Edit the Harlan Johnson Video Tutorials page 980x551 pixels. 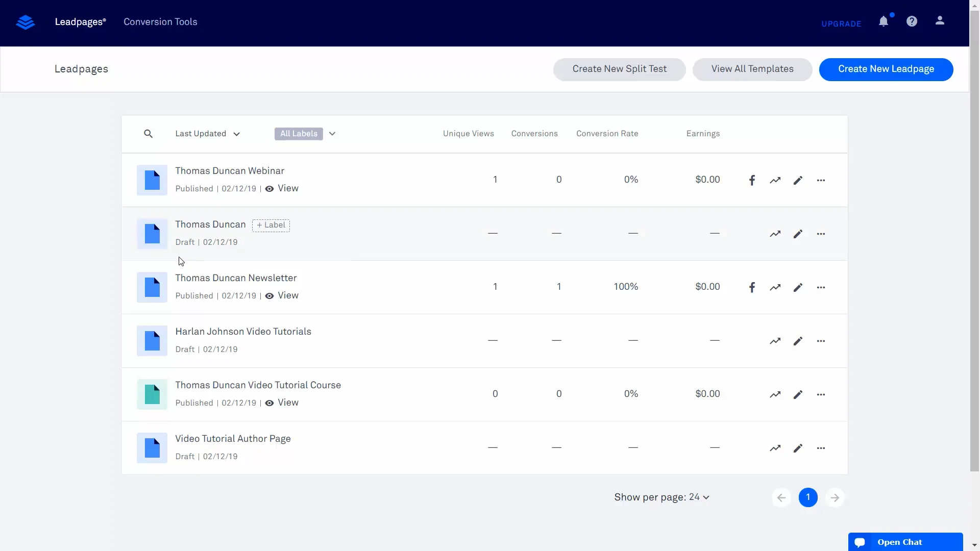coord(798,341)
